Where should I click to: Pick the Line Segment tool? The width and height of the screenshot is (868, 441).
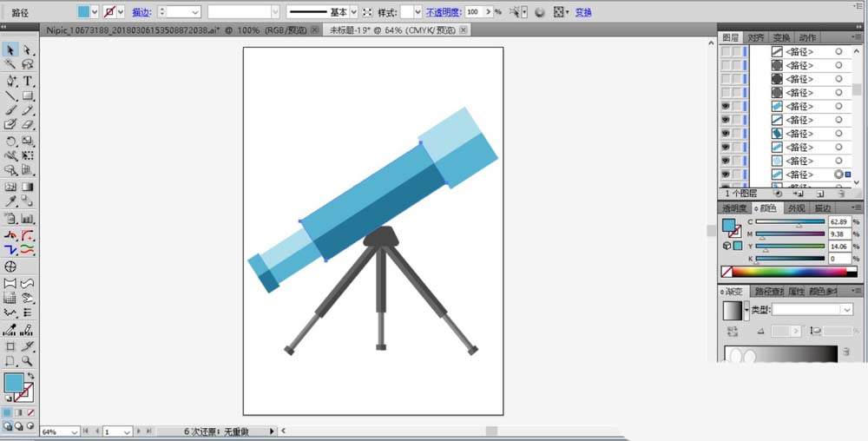[x=10, y=95]
